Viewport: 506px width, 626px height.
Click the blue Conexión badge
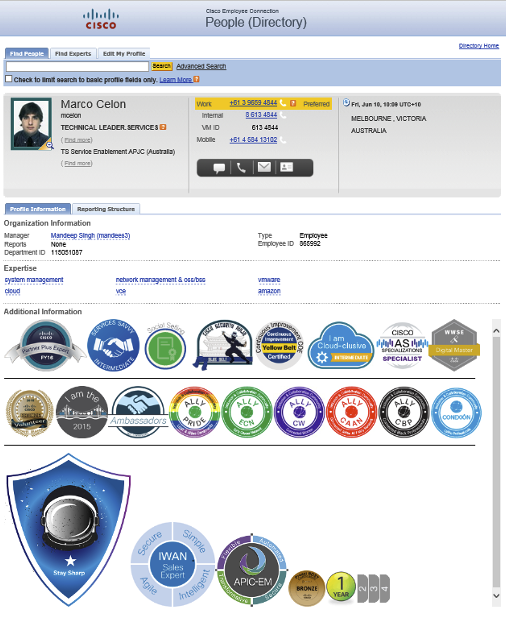456,413
